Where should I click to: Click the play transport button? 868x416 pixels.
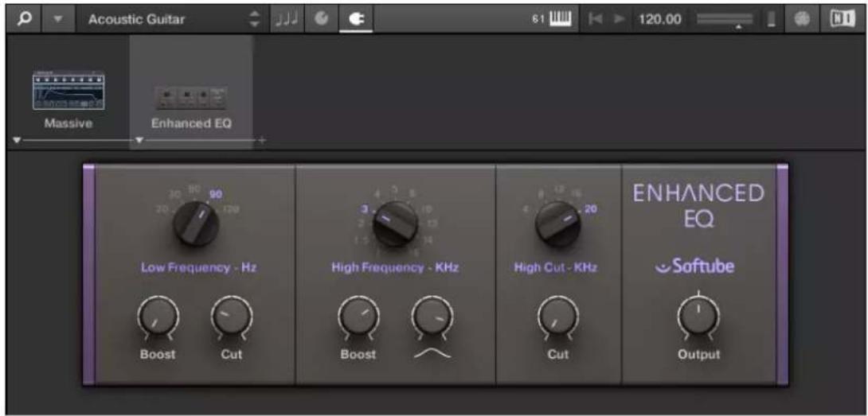620,20
